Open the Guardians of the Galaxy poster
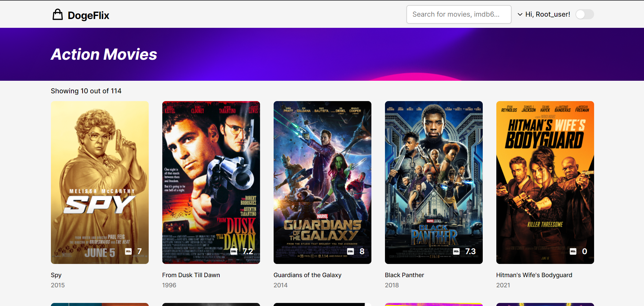Screen dimensions: 644x306 click(322, 170)
